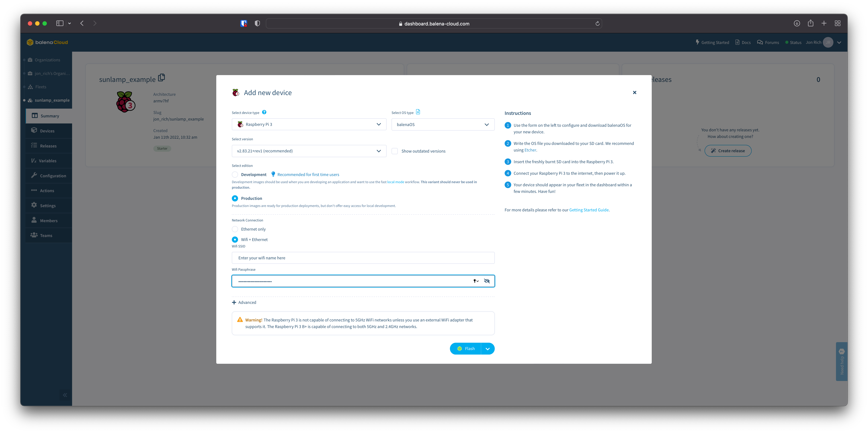Click the Safari share icon

[810, 23]
